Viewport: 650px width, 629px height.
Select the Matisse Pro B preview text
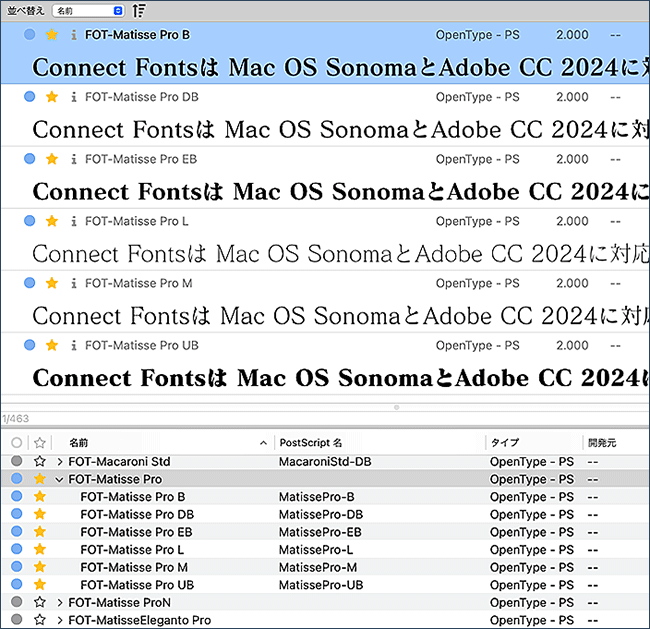pyautogui.click(x=341, y=68)
